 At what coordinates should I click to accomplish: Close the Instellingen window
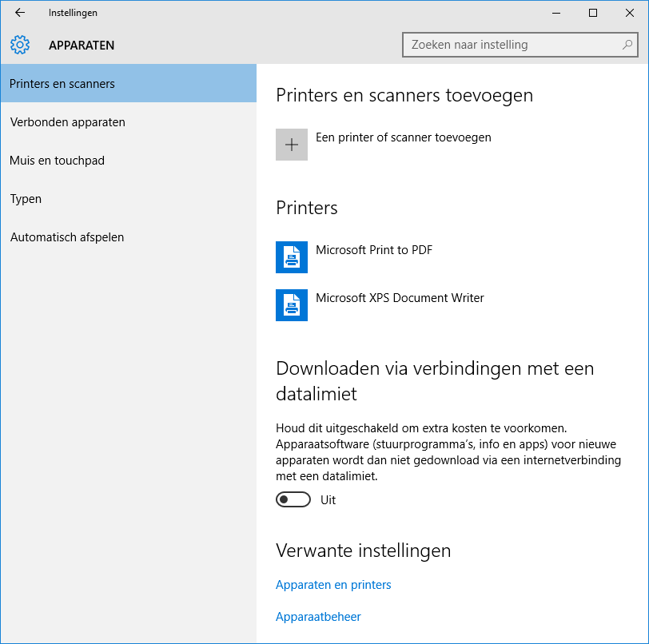pos(630,13)
